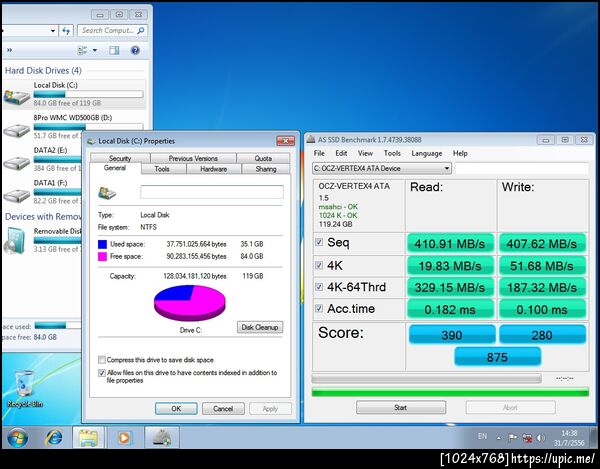The height and width of the screenshot is (469, 600).
Task: Select the 8Pro WMC WD500GB (D:) drive icon
Action: tap(17, 131)
